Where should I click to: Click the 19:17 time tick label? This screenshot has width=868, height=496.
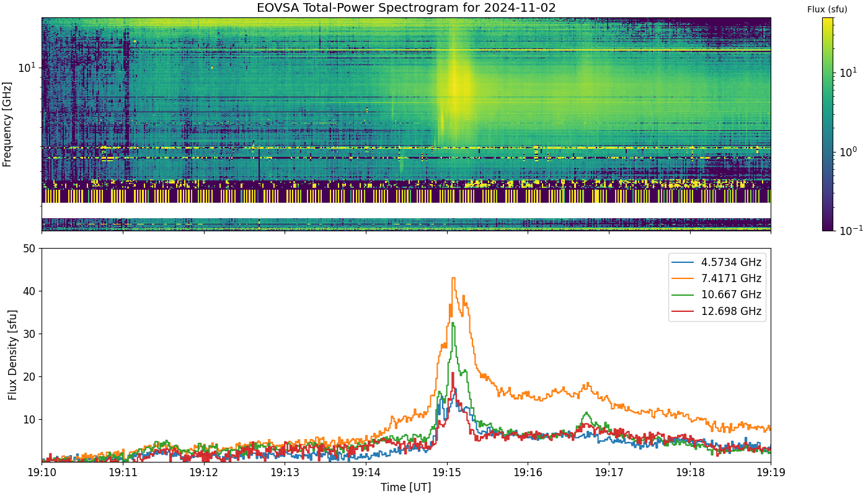609,472
